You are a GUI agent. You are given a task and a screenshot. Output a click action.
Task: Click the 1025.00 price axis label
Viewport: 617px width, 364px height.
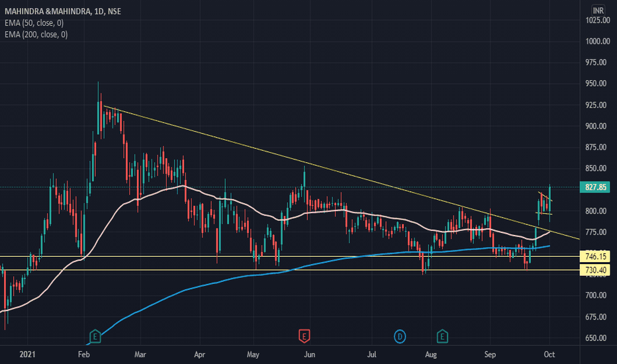coord(597,20)
